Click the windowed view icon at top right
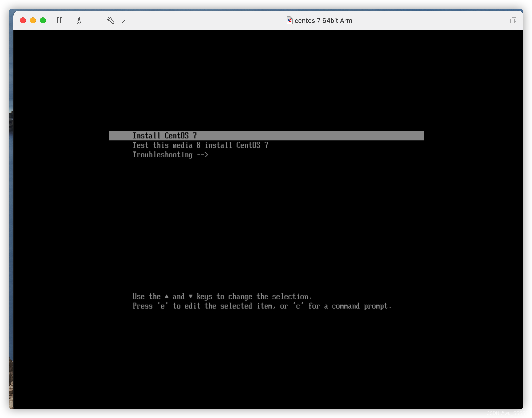 [x=513, y=20]
